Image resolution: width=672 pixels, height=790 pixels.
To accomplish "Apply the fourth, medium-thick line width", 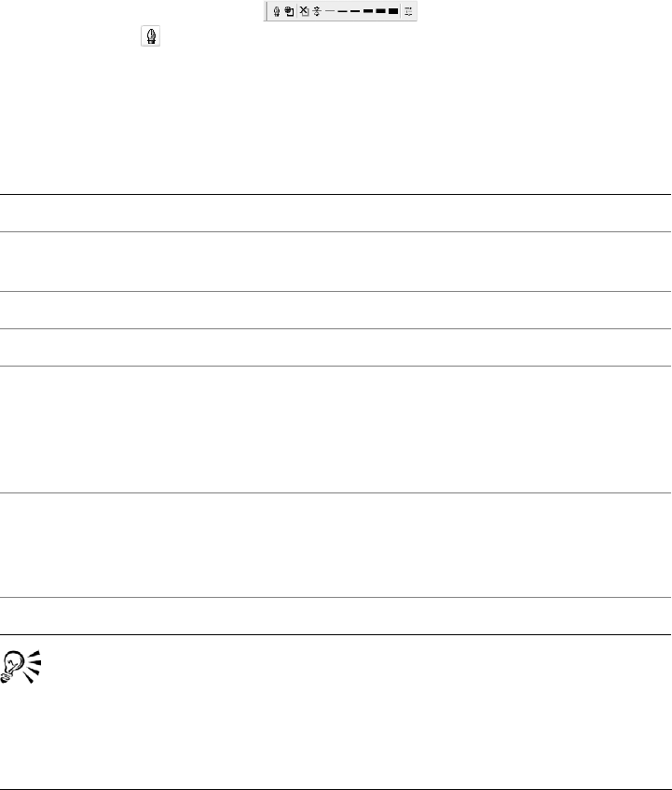I will 368,11.
